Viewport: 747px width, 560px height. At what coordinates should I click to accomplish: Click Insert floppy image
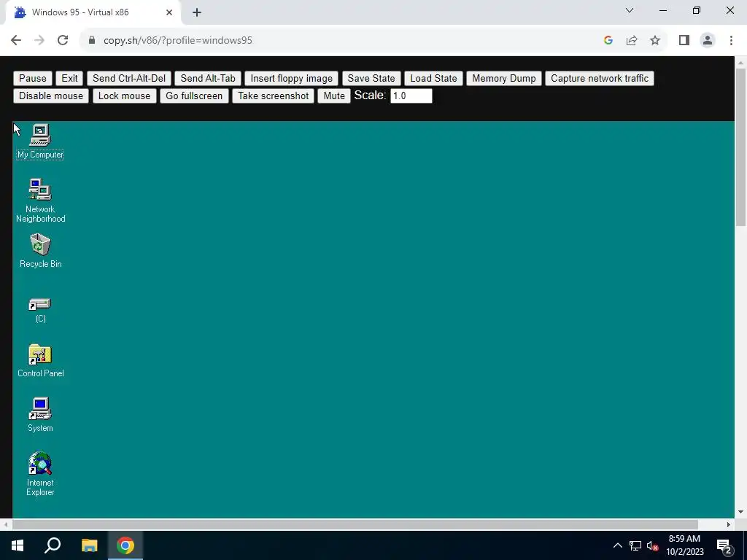pos(292,78)
